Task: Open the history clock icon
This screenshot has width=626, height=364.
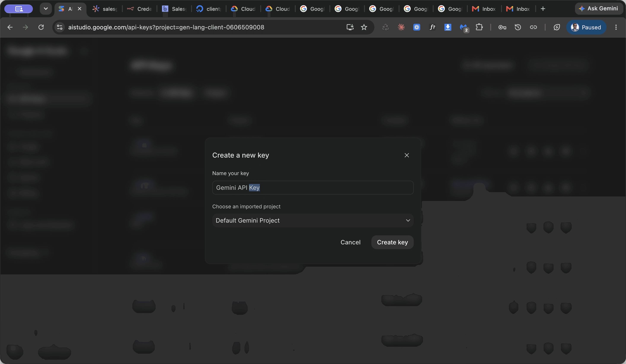Action: point(518,27)
